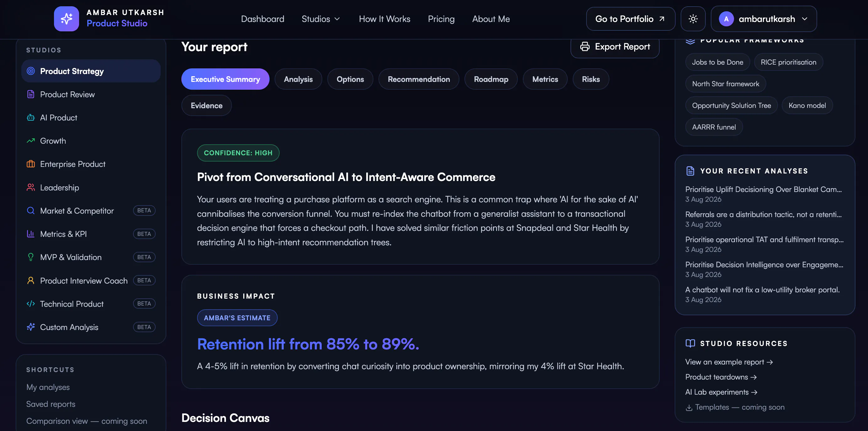Select the Kano model chip

807,105
